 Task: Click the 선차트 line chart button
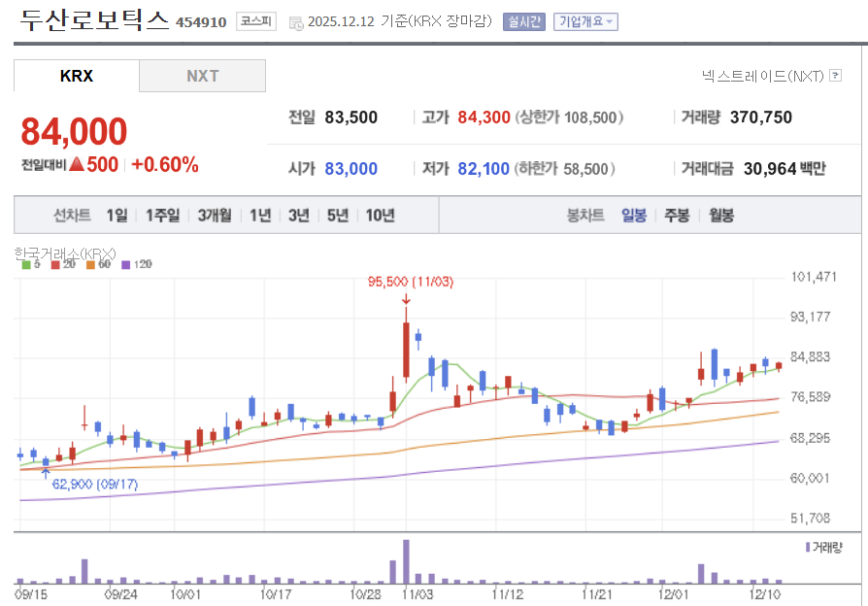pos(72,216)
